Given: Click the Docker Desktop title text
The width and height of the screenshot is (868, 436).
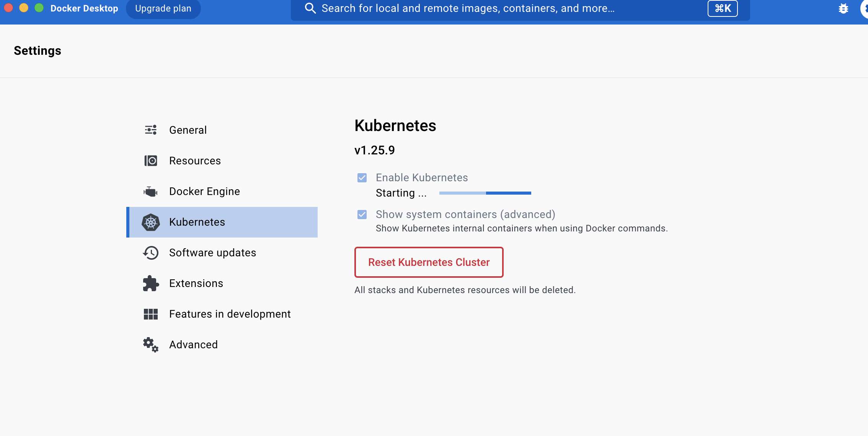Looking at the screenshot, I should 84,8.
